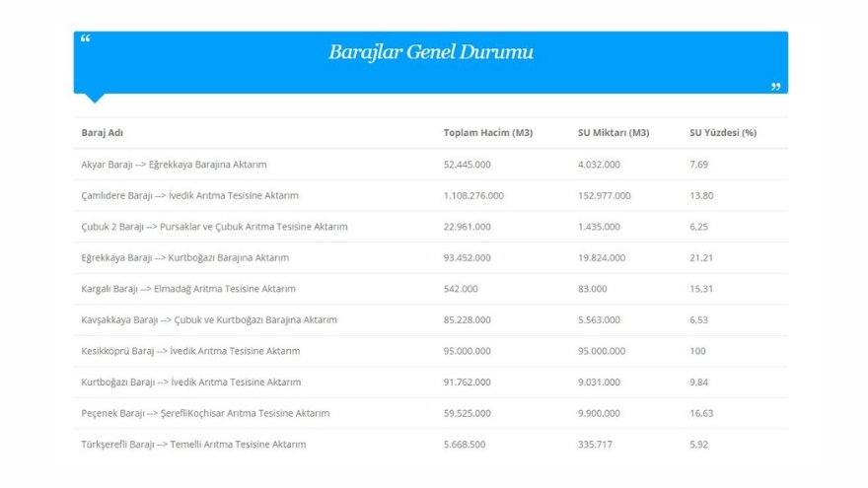The image size is (868, 488).
Task: Select the Baraj Adı column header
Action: pyautogui.click(x=102, y=133)
